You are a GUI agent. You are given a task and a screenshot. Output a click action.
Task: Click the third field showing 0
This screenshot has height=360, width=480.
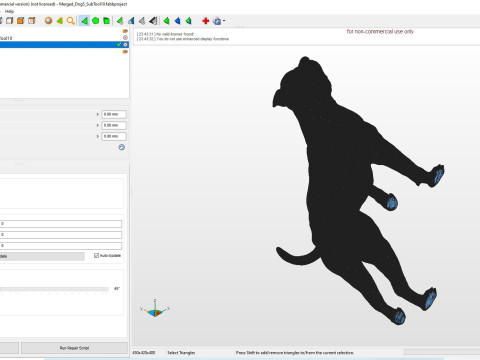61,246
